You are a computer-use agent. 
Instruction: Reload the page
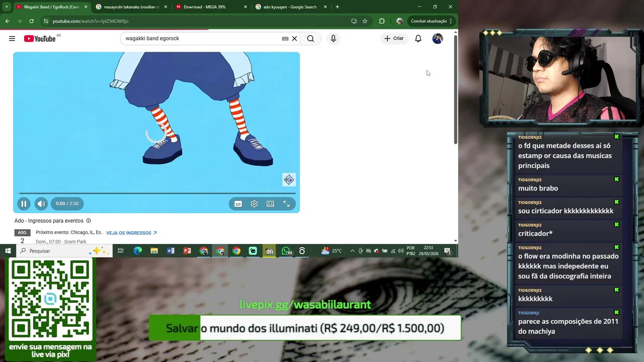pyautogui.click(x=31, y=21)
